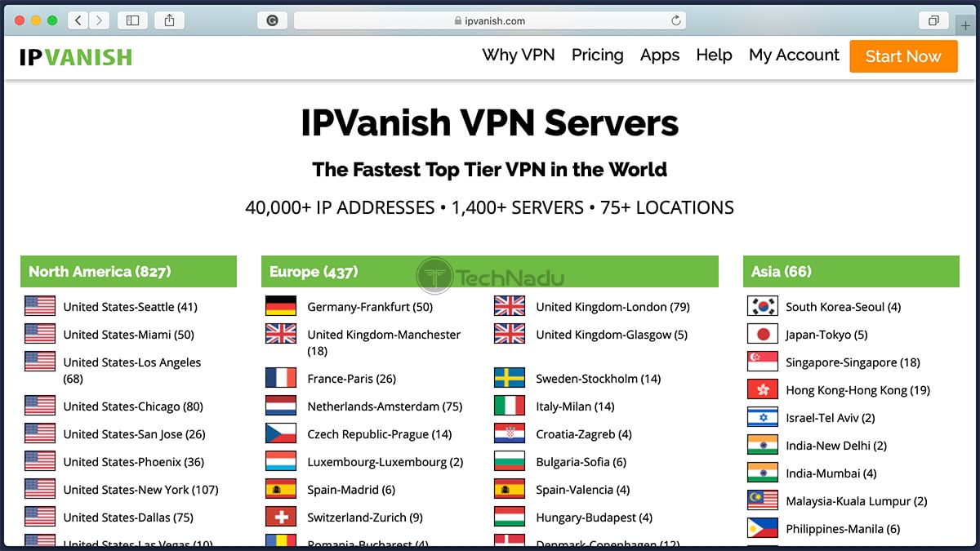Click the Swiss flag for Zurich
980x551 pixels.
tap(281, 518)
